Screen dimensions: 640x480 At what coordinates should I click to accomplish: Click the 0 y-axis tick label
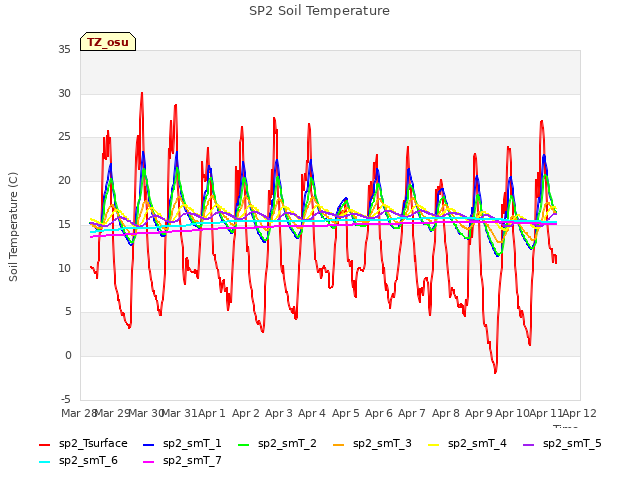68,356
